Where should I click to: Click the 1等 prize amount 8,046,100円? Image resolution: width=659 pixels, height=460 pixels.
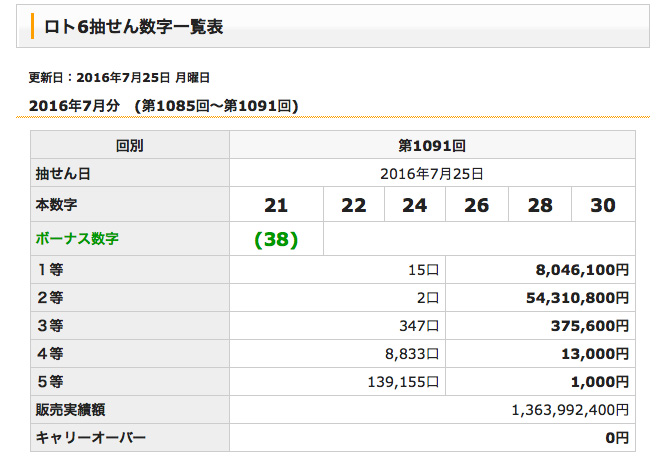tap(583, 269)
